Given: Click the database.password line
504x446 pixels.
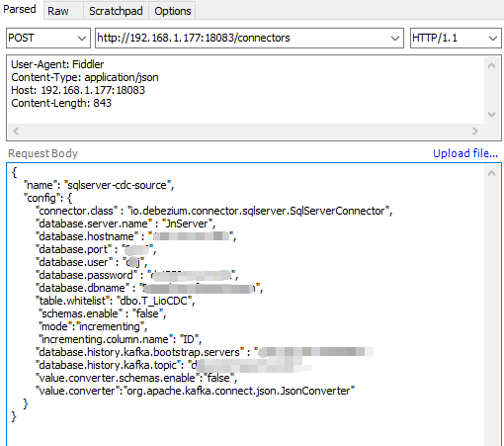Looking at the screenshot, I should tap(136, 275).
